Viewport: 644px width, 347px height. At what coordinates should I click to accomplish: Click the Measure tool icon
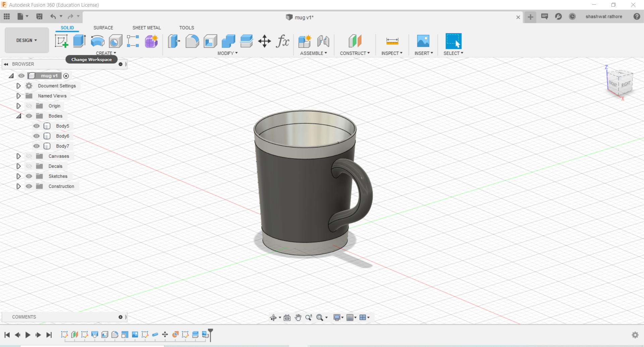tap(392, 41)
